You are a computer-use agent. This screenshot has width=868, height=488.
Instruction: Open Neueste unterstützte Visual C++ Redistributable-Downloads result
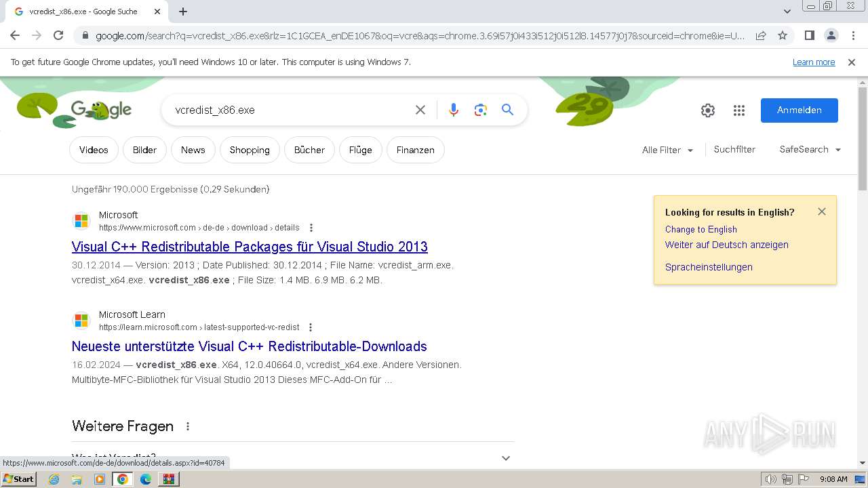point(250,346)
